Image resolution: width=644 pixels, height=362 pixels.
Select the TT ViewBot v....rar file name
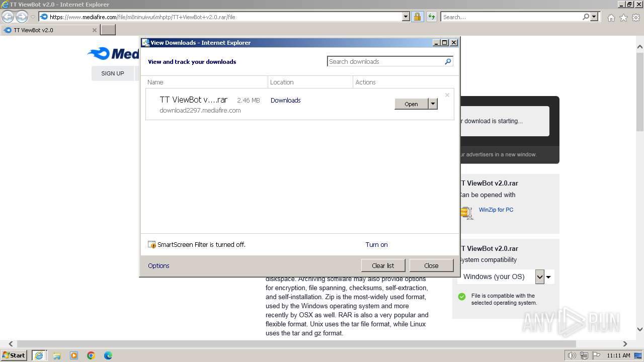[194, 100]
